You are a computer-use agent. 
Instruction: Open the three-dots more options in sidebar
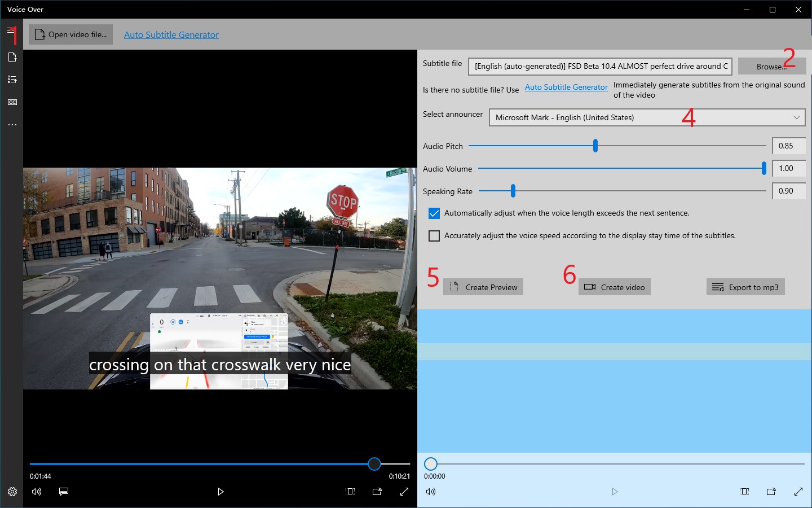pyautogui.click(x=12, y=125)
